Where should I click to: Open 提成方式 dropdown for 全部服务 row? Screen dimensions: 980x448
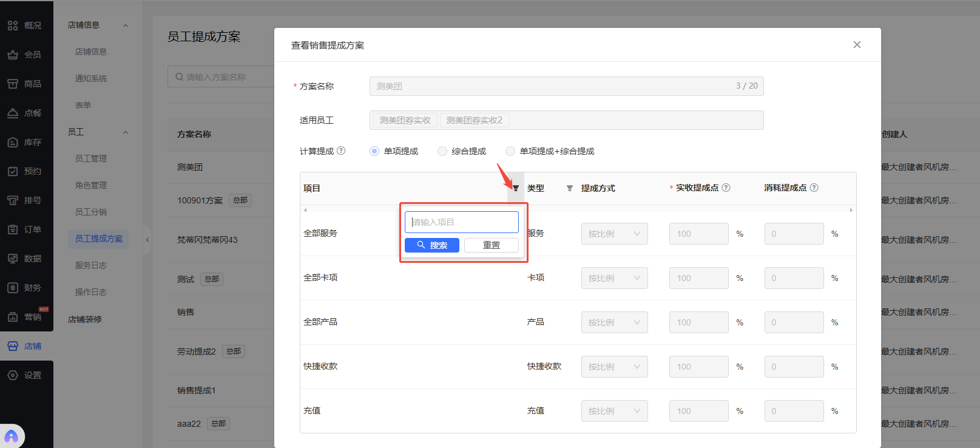coord(614,234)
